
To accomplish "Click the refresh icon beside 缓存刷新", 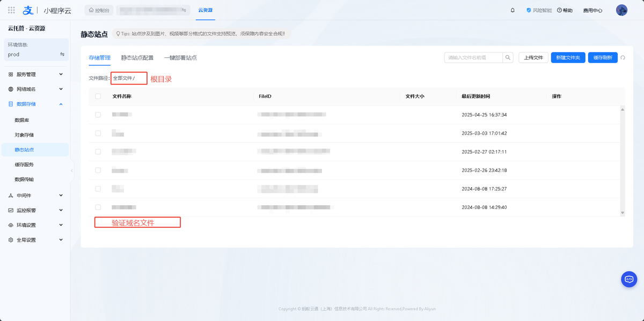I will click(x=623, y=58).
